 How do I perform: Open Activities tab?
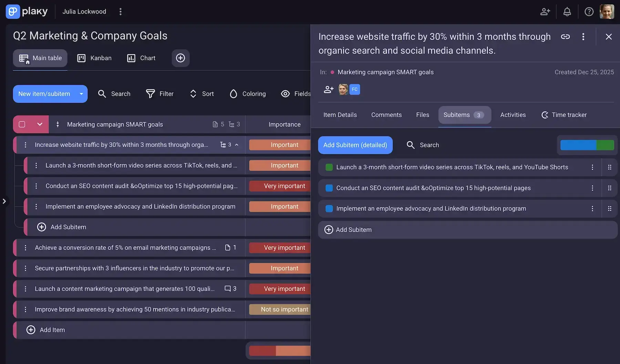[513, 115]
